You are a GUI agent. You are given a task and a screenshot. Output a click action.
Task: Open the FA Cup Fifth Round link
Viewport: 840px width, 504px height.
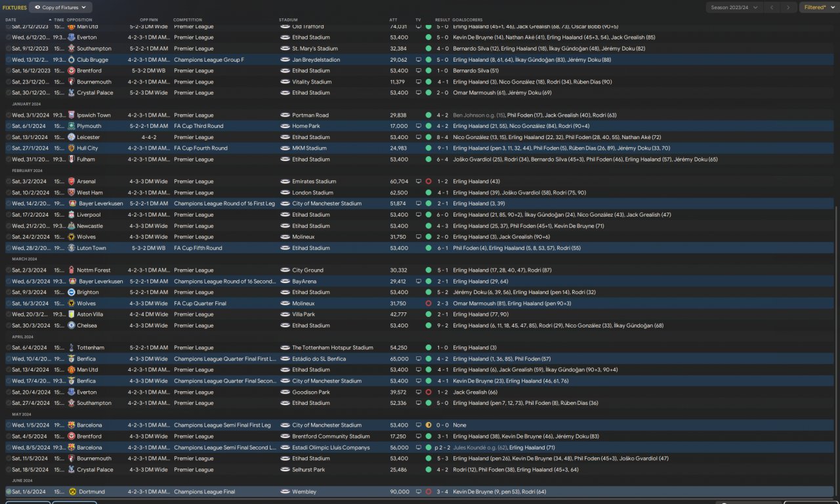[x=198, y=248]
